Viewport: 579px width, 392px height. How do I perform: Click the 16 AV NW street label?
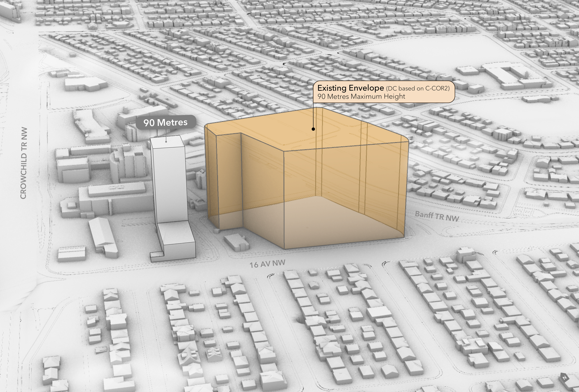pyautogui.click(x=267, y=264)
